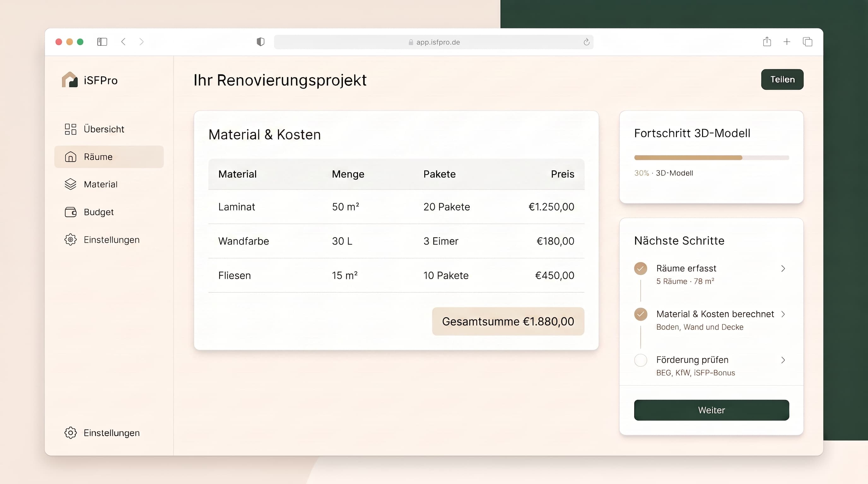
Task: Open a new tab with the plus icon
Action: [787, 42]
